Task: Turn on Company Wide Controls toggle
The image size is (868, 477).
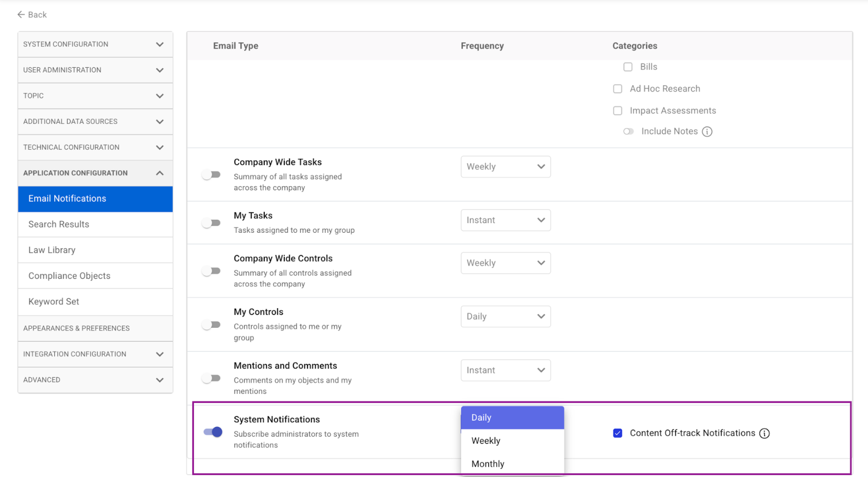Action: 211,271
